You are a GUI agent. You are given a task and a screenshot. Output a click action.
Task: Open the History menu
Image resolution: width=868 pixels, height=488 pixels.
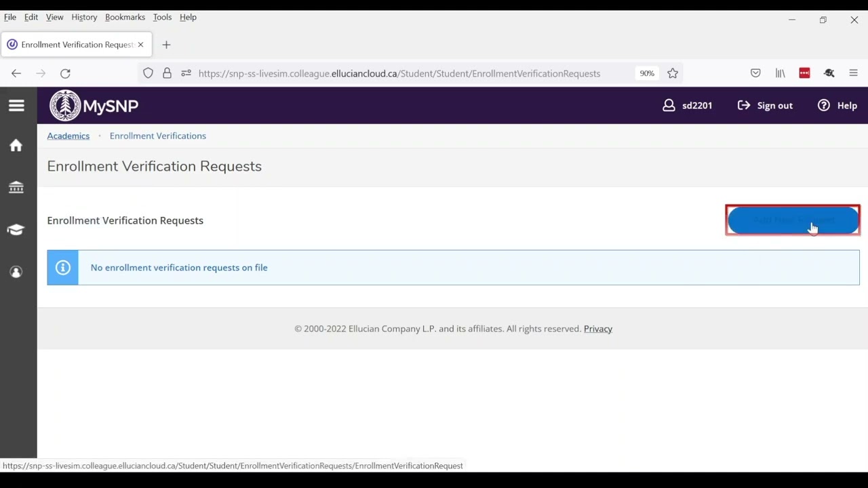[84, 17]
